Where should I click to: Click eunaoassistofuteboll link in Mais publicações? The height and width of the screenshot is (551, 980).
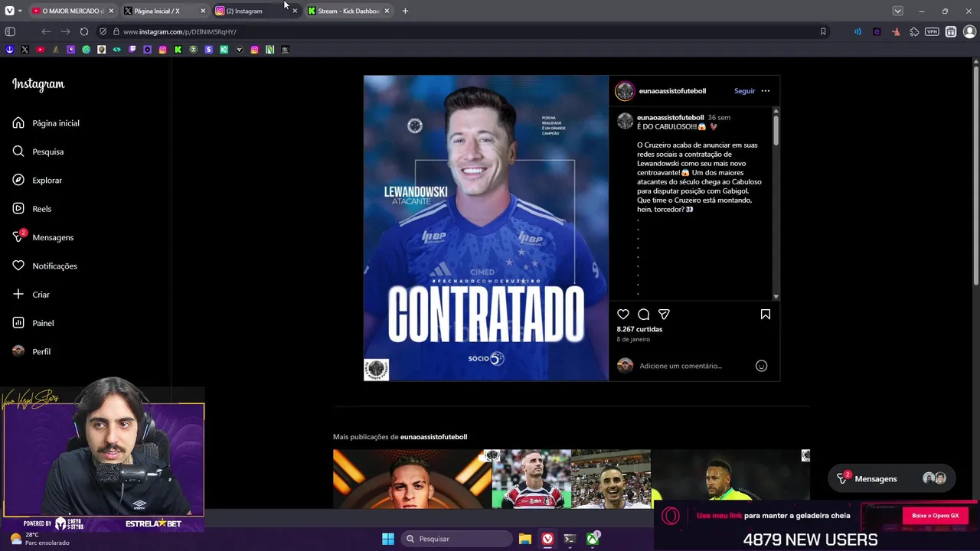click(x=433, y=437)
